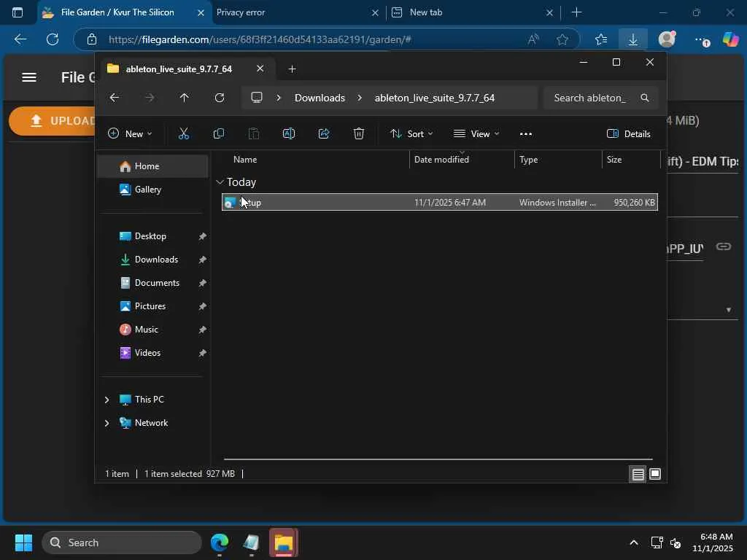Sort by the Type column header
Viewport: 747px width, 560px height.
[528, 160]
